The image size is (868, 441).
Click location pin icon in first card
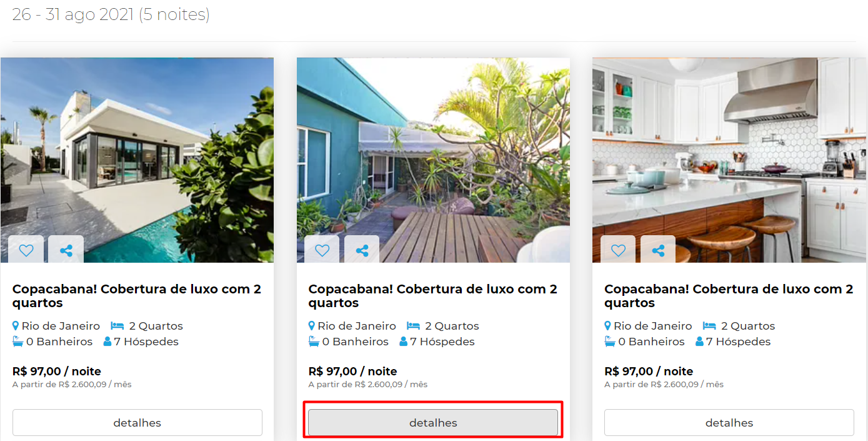(x=16, y=326)
